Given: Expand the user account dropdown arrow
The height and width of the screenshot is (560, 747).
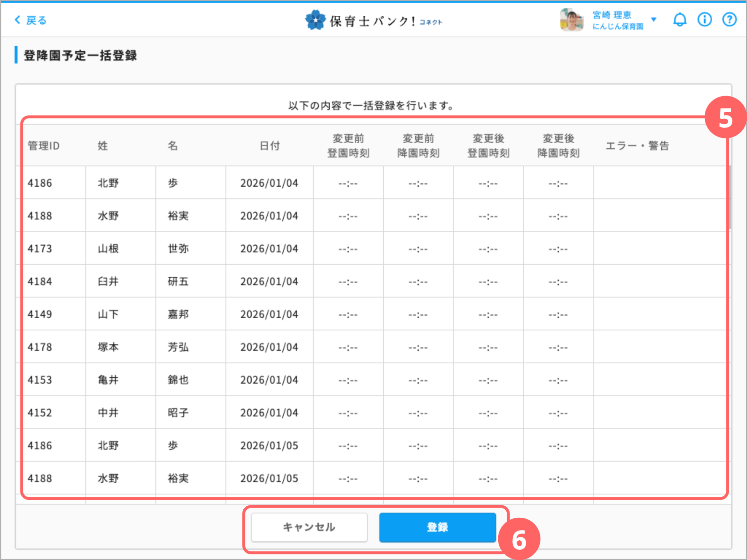Looking at the screenshot, I should [654, 19].
